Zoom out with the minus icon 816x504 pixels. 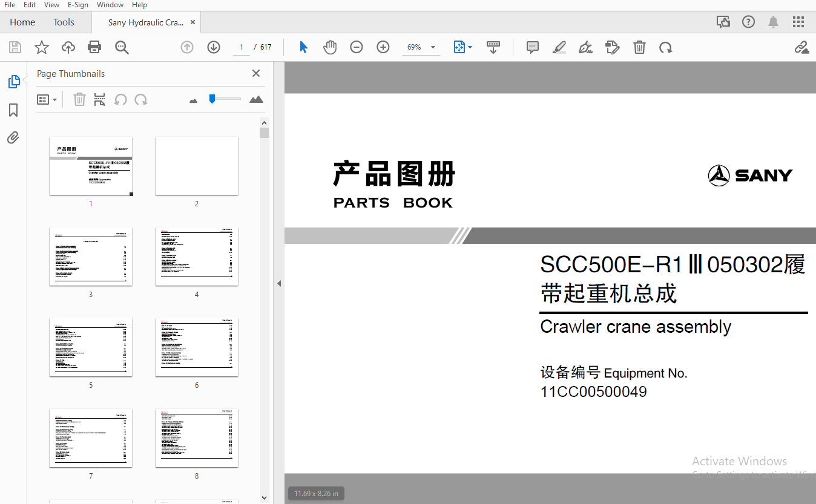[357, 47]
